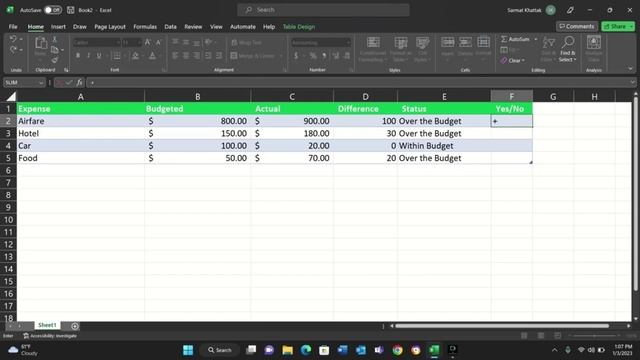Click the AutoSum sigma button

pyautogui.click(x=515, y=39)
